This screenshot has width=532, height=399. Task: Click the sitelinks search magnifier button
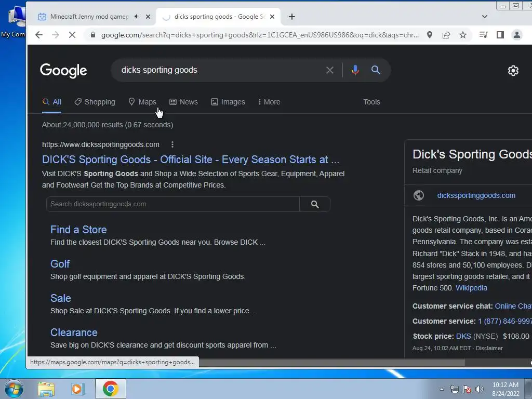tap(315, 204)
